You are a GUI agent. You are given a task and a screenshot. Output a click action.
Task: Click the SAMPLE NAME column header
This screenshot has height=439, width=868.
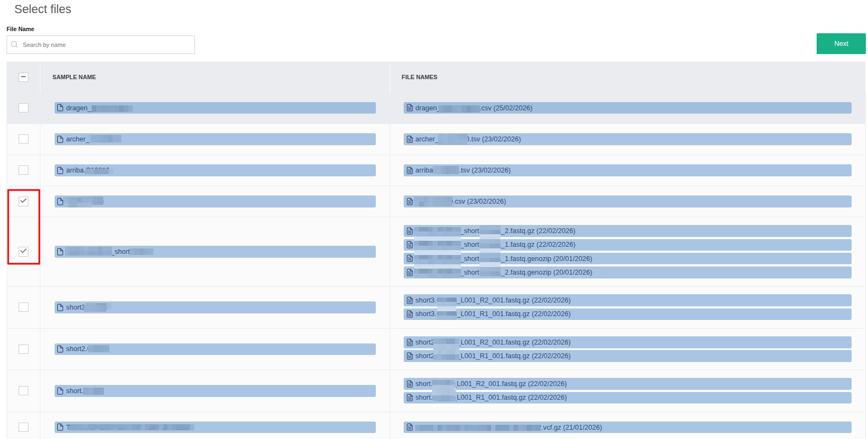(x=74, y=77)
